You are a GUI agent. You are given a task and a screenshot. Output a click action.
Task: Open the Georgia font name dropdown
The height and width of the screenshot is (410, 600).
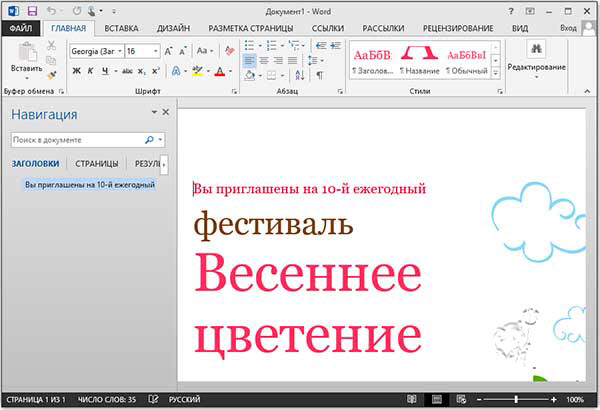tap(119, 51)
